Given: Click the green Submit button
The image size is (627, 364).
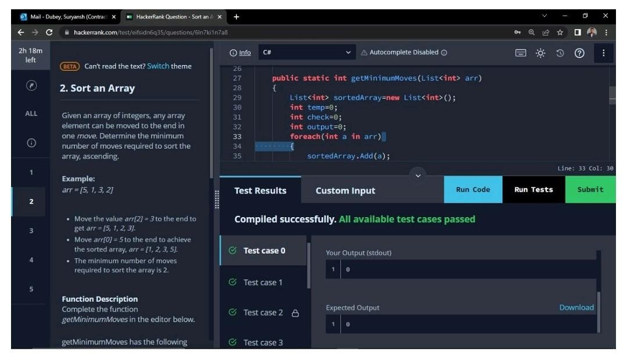Looking at the screenshot, I should coord(590,190).
